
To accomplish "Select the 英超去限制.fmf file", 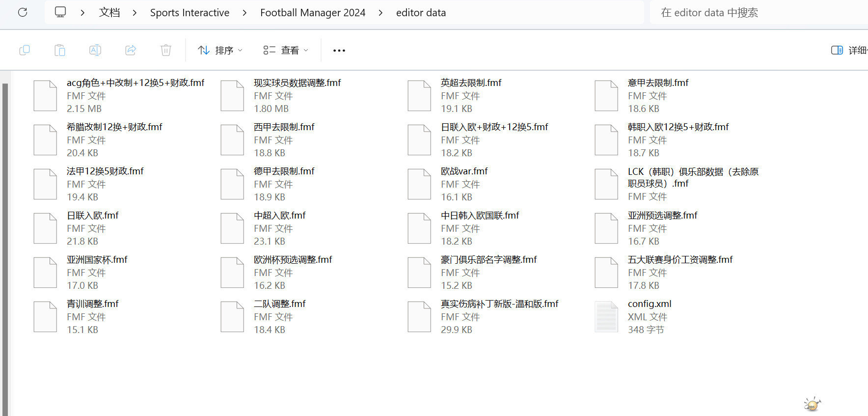I will click(x=471, y=83).
